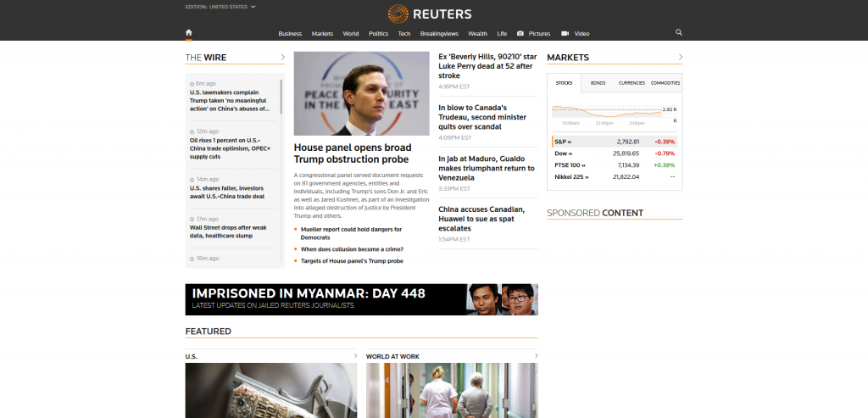
Task: Open the Edition: United States dropdown
Action: [220, 7]
